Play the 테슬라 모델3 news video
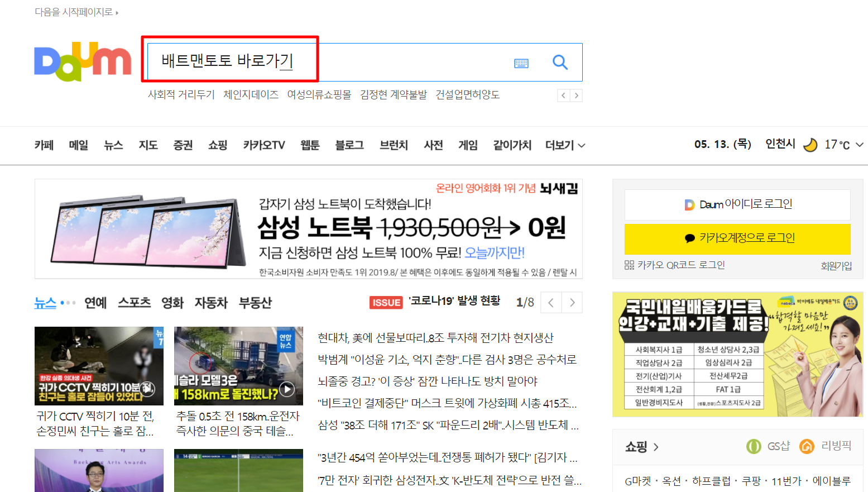 click(x=287, y=389)
